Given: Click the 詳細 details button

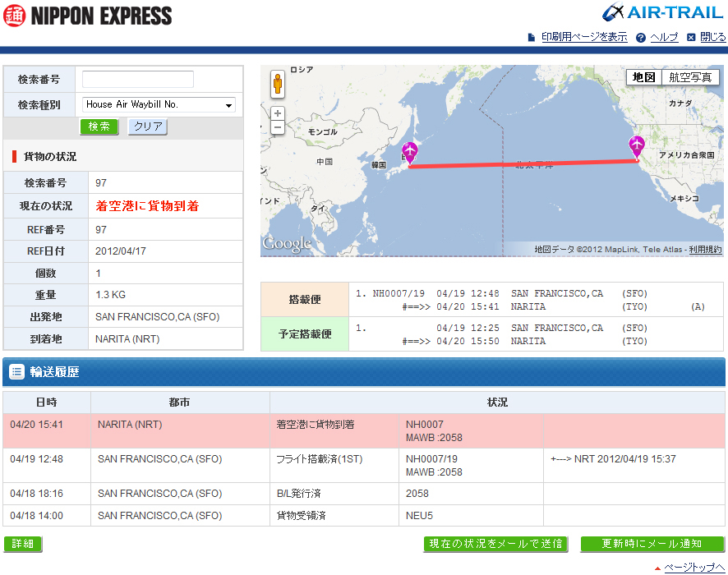Looking at the screenshot, I should click(23, 544).
